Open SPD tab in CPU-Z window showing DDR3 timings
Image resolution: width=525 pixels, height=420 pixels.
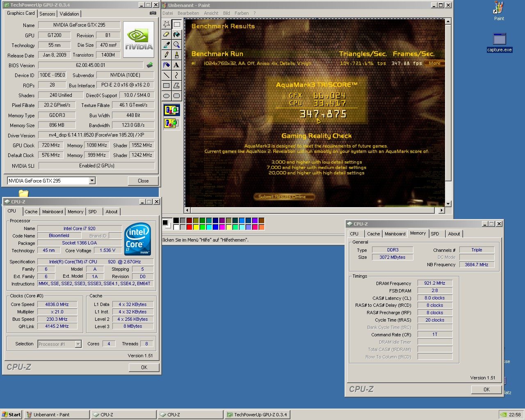pyautogui.click(x=435, y=234)
